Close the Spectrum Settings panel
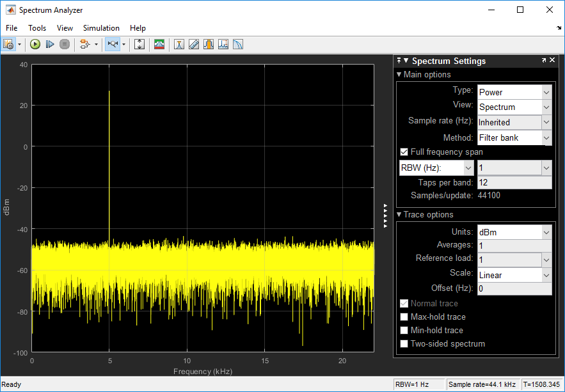 coord(552,61)
